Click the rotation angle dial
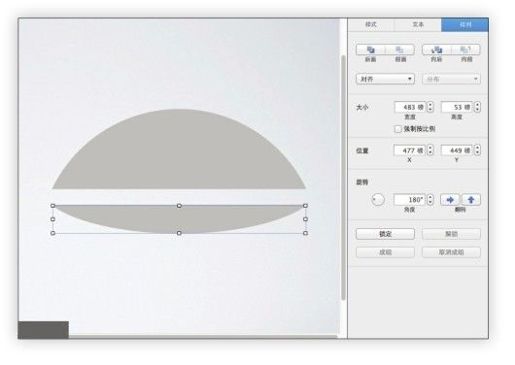 point(378,200)
